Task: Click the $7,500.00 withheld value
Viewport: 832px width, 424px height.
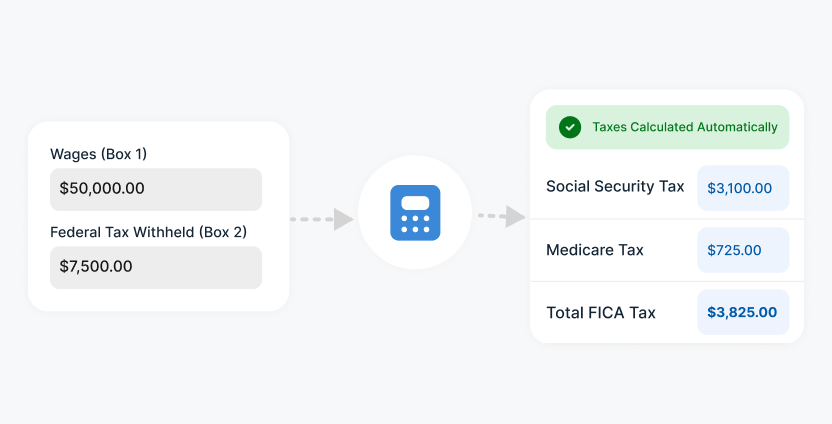Action: tap(96, 266)
